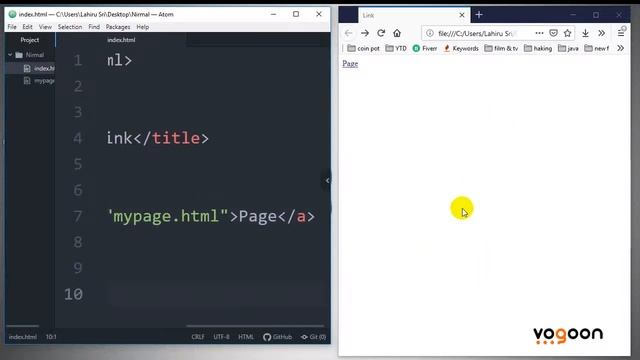Viewport: 640px width, 360px height.
Task: Change the UTF-8 encoding selector
Action: pyautogui.click(x=221, y=337)
